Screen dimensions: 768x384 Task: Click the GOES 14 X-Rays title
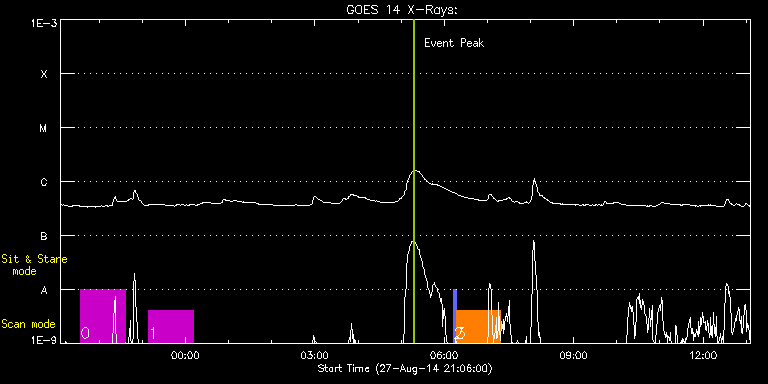pos(402,10)
